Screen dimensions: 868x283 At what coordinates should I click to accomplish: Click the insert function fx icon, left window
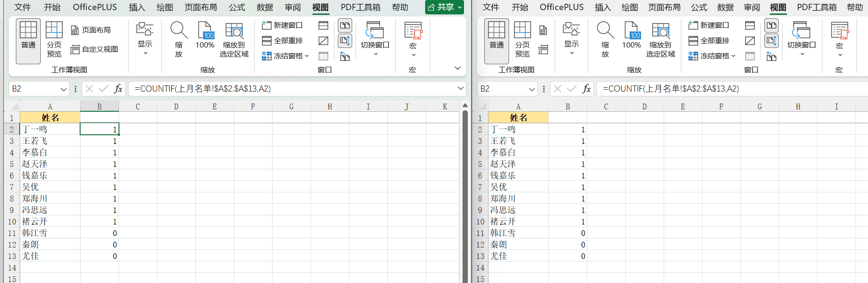(118, 89)
